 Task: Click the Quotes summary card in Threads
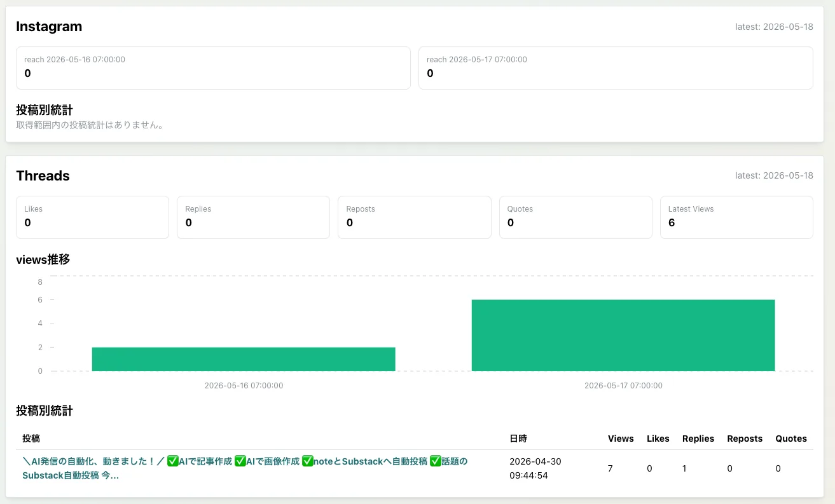click(x=576, y=217)
